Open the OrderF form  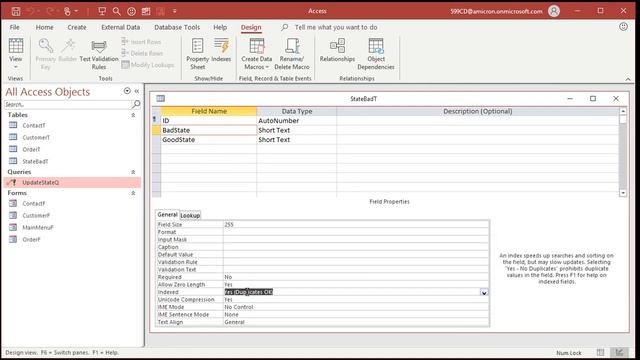click(x=31, y=240)
